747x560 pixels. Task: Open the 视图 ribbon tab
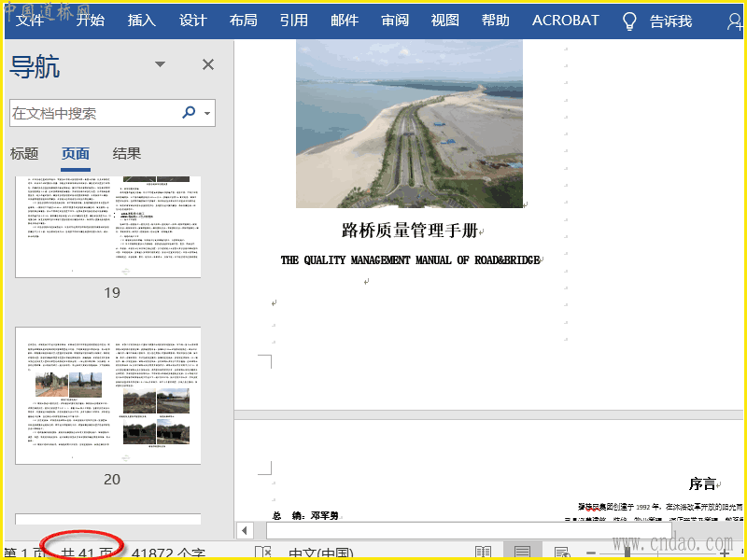click(445, 21)
